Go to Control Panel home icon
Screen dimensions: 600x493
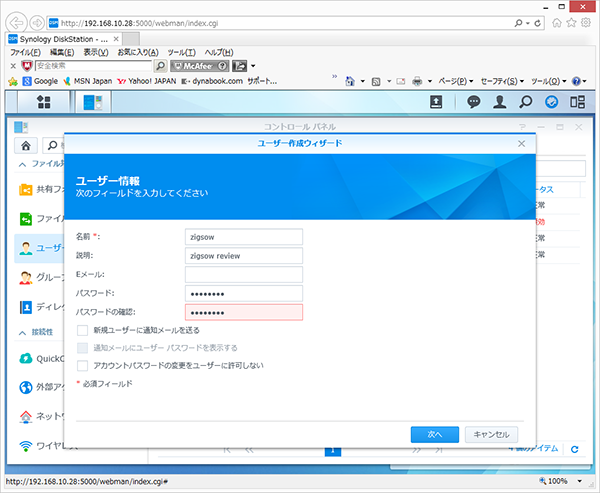click(26, 145)
